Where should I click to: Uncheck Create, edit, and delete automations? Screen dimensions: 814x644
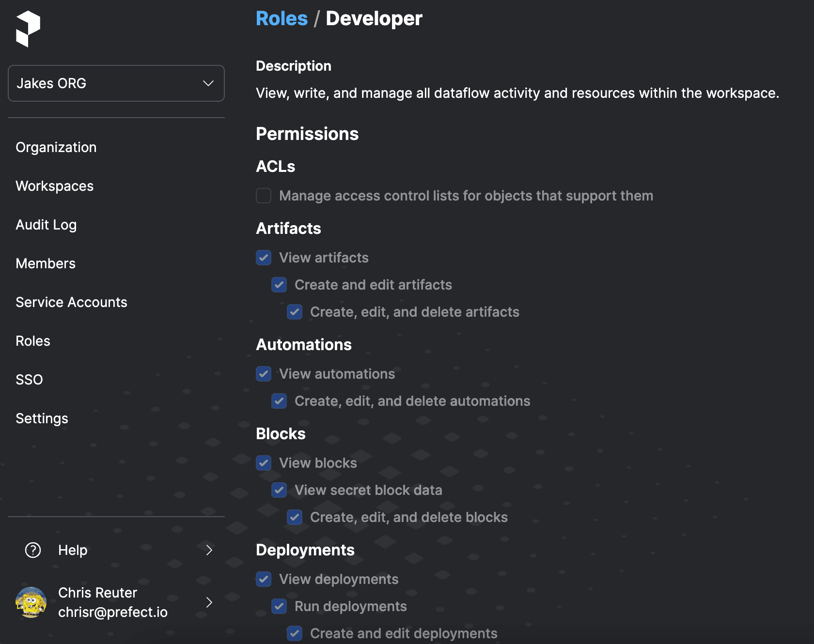click(279, 401)
